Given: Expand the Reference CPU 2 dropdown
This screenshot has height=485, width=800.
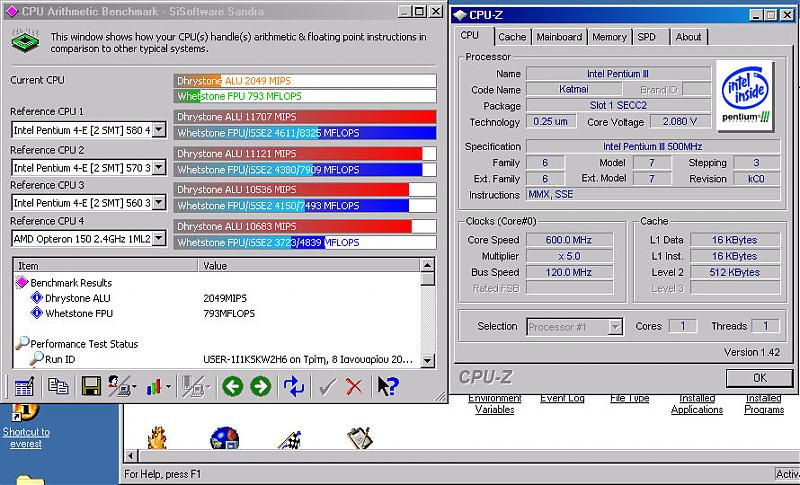Looking at the screenshot, I should point(159,167).
